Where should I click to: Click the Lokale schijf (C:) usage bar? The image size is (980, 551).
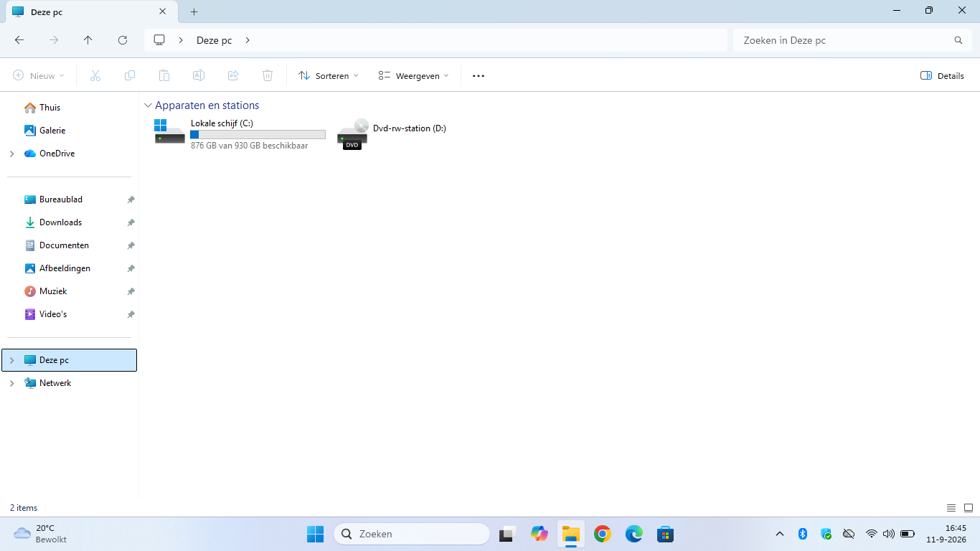258,135
